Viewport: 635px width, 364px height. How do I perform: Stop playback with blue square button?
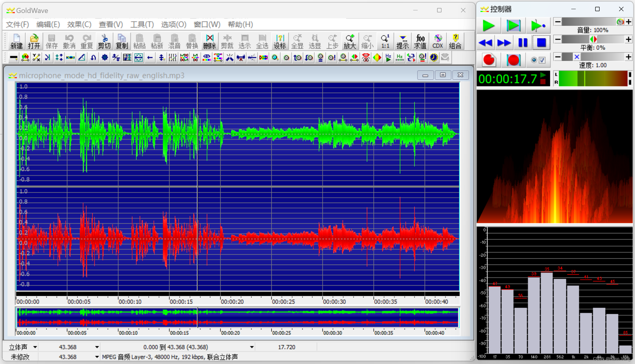pyautogui.click(x=541, y=43)
